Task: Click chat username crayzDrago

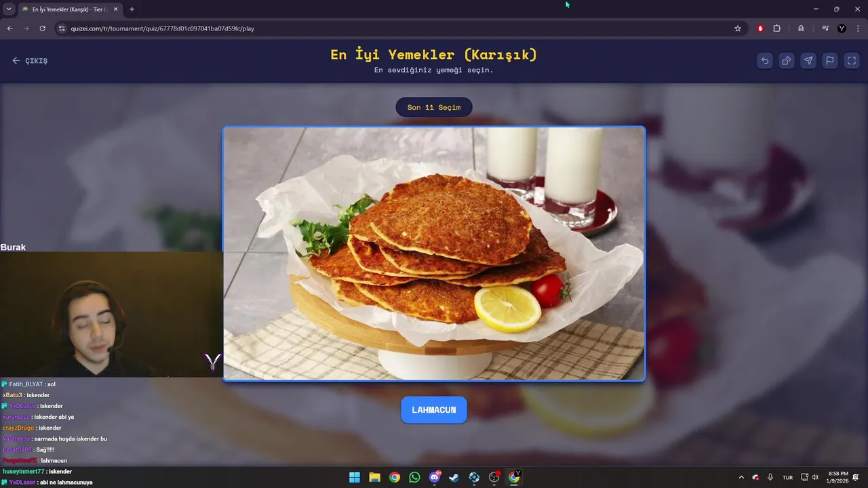Action: coord(18,428)
